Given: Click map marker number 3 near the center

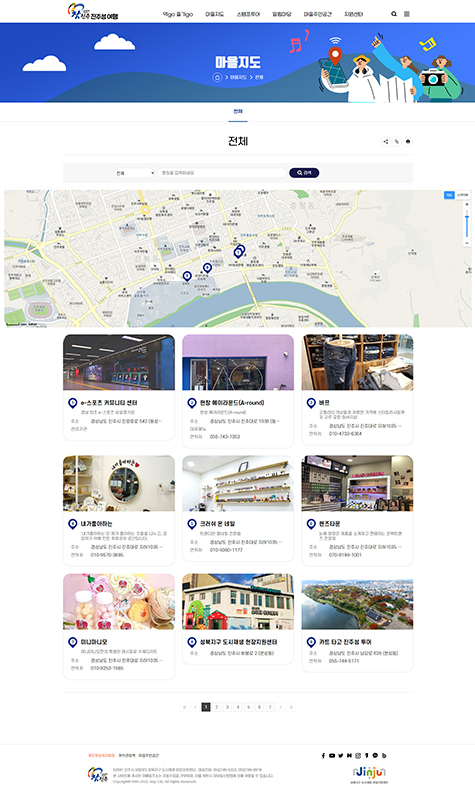Looking at the screenshot, I should coord(238,252).
